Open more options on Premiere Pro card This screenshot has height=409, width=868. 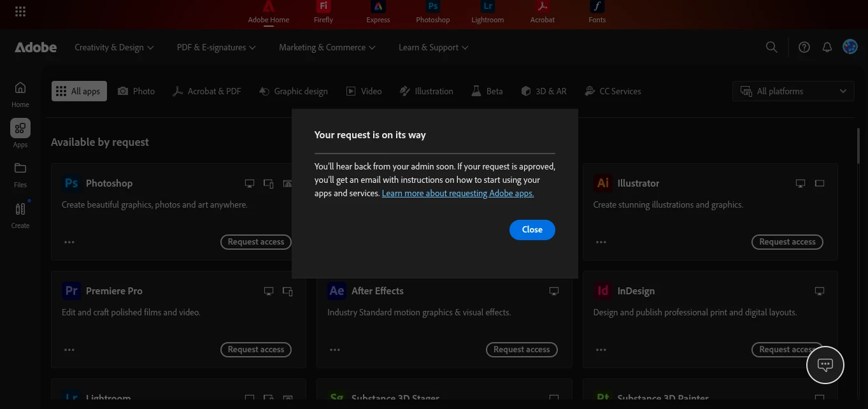tap(69, 350)
